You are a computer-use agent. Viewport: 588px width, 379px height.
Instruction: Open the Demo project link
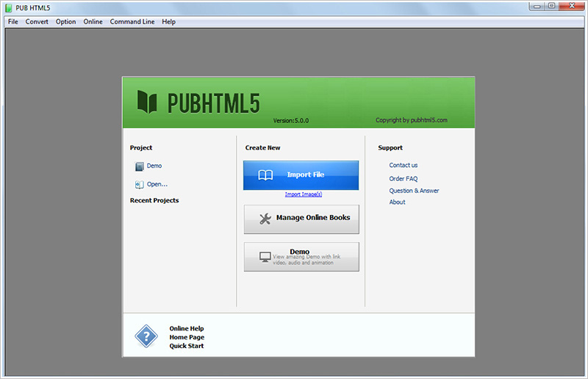pos(154,166)
